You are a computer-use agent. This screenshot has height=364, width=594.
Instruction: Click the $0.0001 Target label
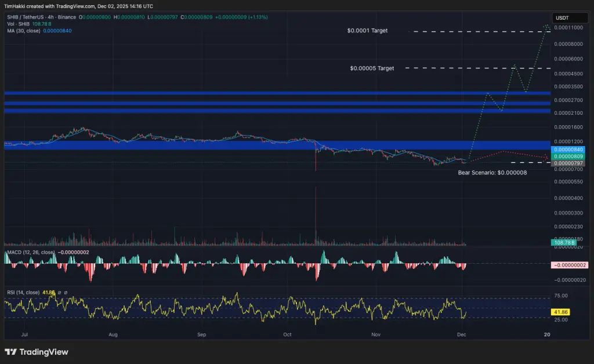click(367, 31)
